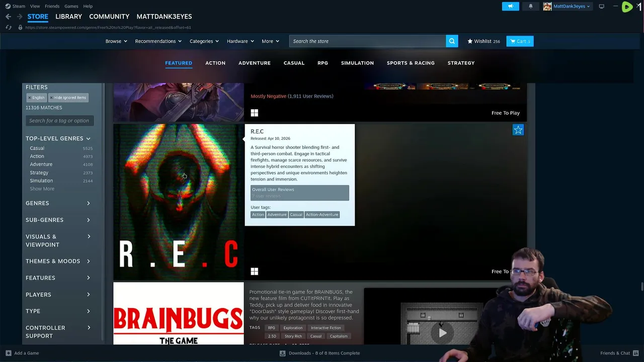Open the MATTDANK3EYES profile section
The image size is (644, 362).
pos(164,17)
